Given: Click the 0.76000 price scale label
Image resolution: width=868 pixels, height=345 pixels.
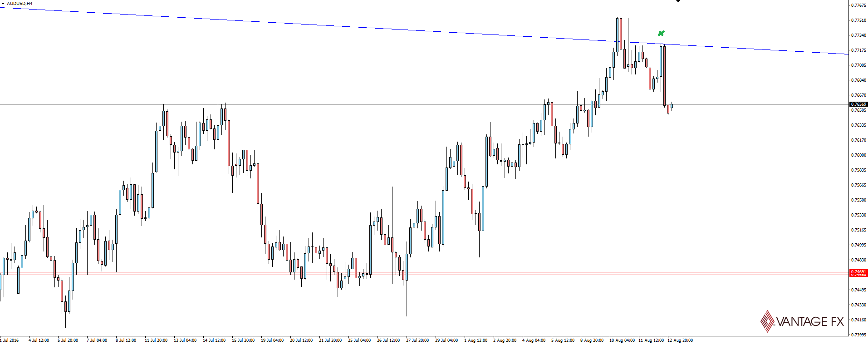Looking at the screenshot, I should [858, 155].
